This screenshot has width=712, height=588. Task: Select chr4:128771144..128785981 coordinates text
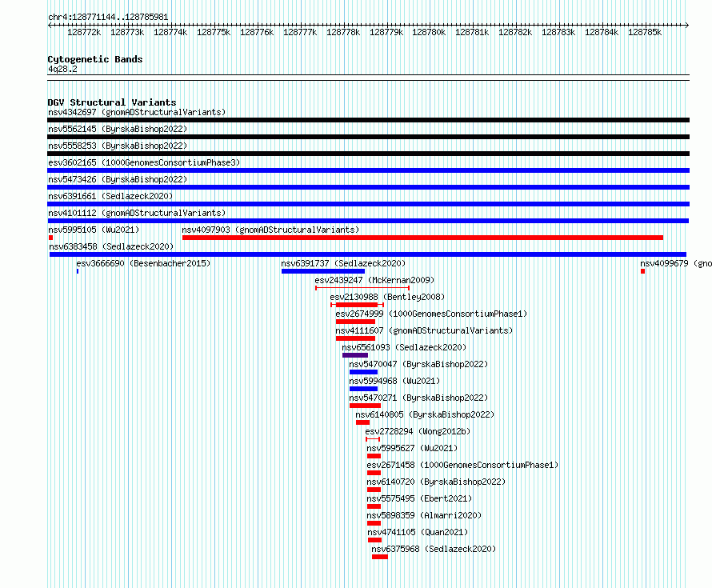[x=108, y=18]
